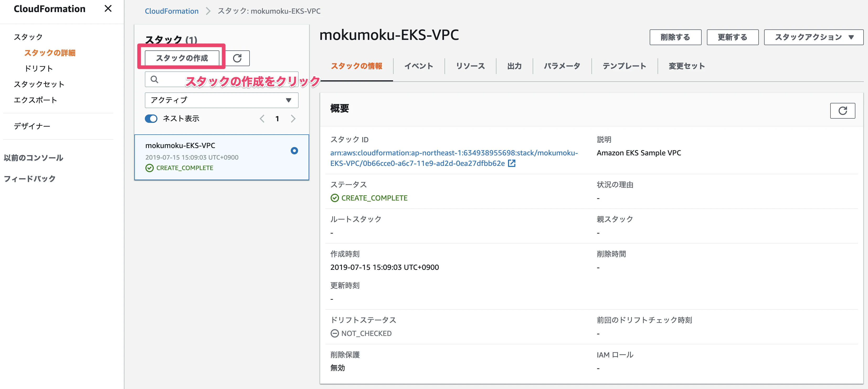Click Amazon EKS Sample VPC description
Screen dimensions: 868x389
(639, 153)
